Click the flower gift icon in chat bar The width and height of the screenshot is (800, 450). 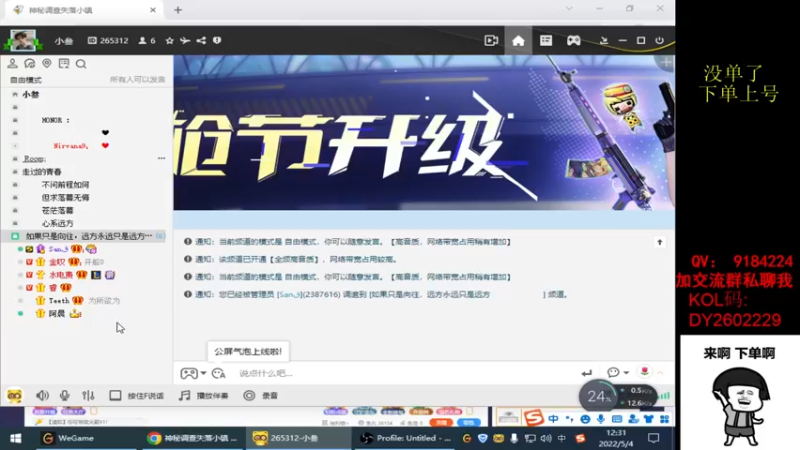644,371
